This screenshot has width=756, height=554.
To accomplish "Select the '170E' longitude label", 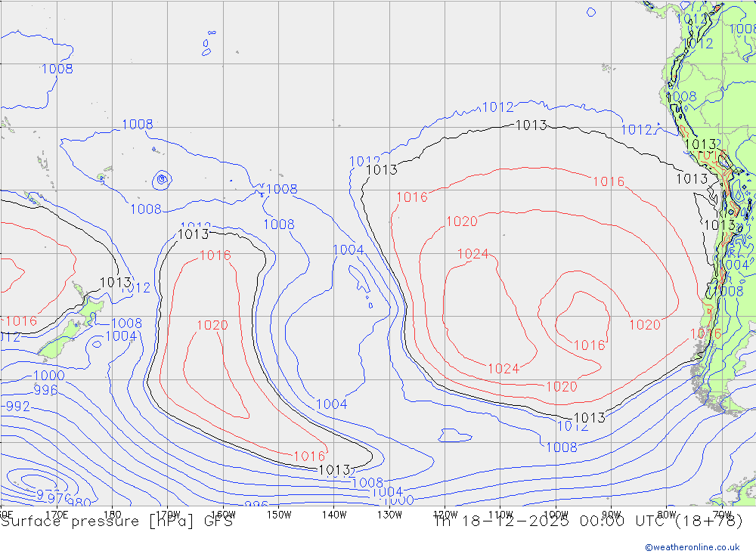I will 57,515.
